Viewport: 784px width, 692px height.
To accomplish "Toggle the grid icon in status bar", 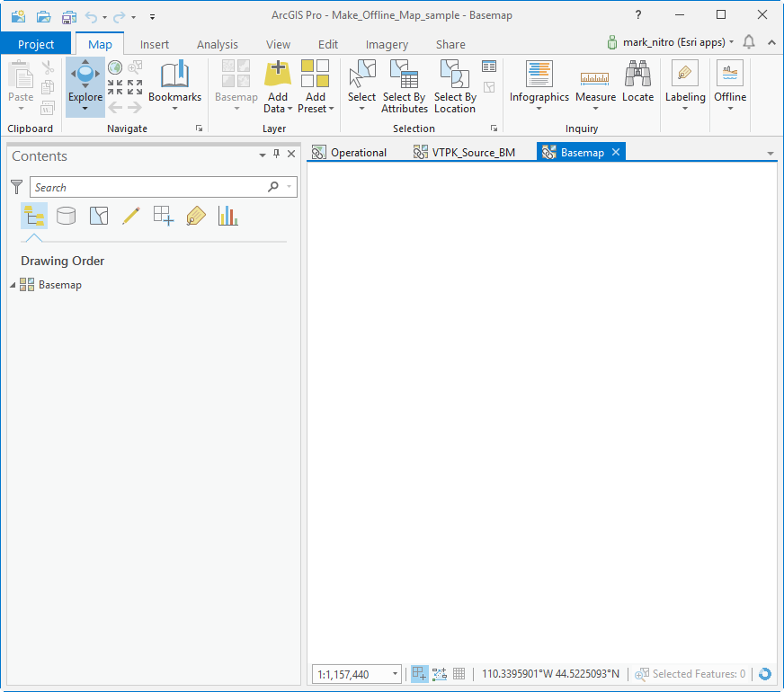I will coord(459,673).
